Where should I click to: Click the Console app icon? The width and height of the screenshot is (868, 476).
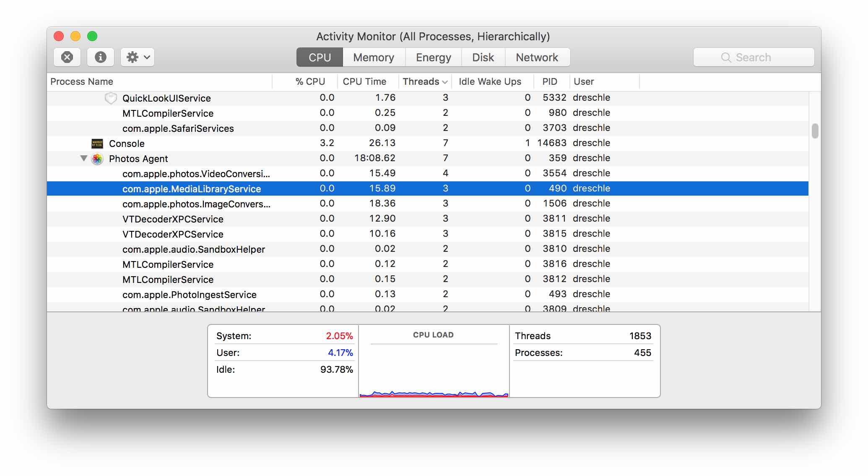tap(97, 144)
